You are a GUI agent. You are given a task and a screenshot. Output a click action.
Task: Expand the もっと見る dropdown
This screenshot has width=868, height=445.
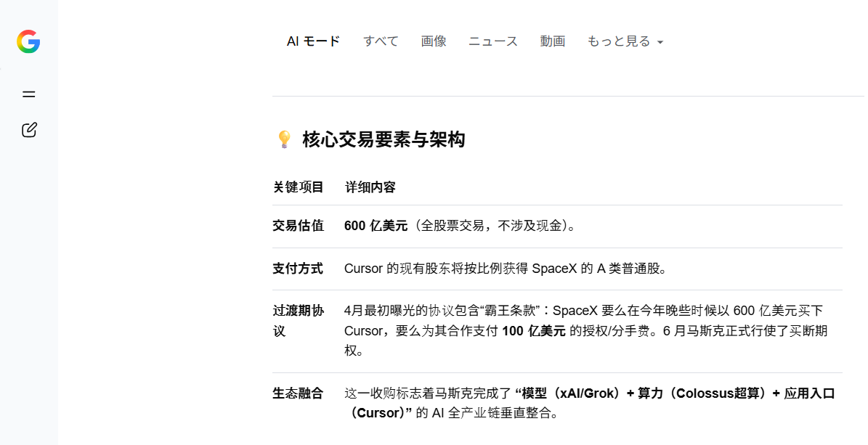click(x=625, y=41)
